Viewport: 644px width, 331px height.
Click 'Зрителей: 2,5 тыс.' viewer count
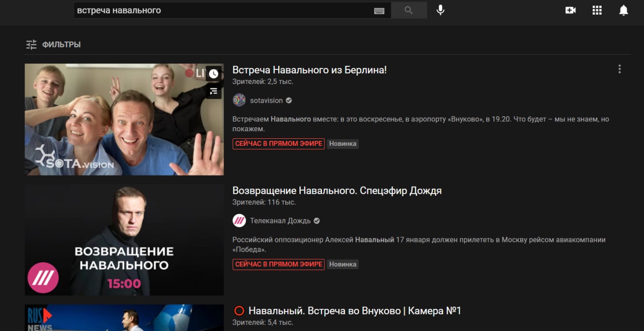point(263,81)
